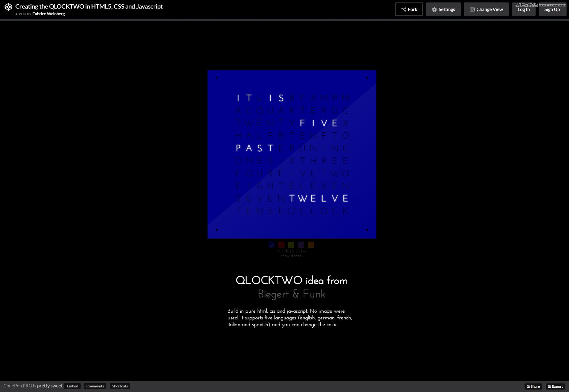Screen dimensions: 569x392
Task: Open the Embed option
Action: click(x=73, y=386)
